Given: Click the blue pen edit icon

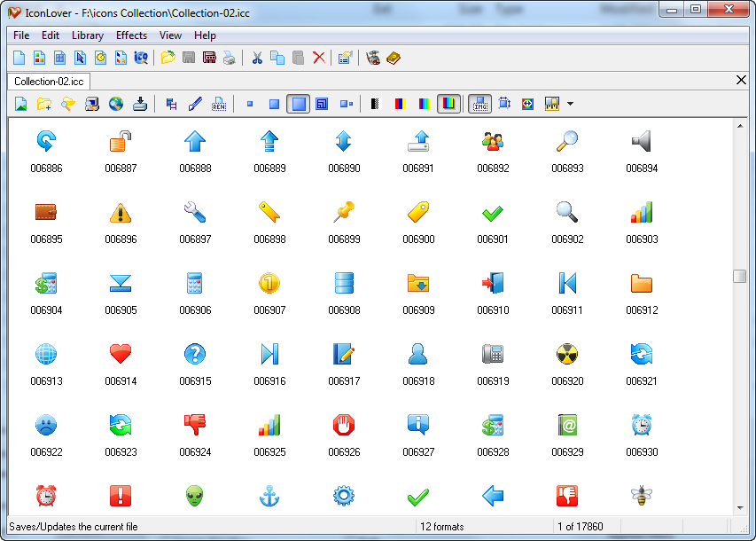Looking at the screenshot, I should tap(195, 104).
